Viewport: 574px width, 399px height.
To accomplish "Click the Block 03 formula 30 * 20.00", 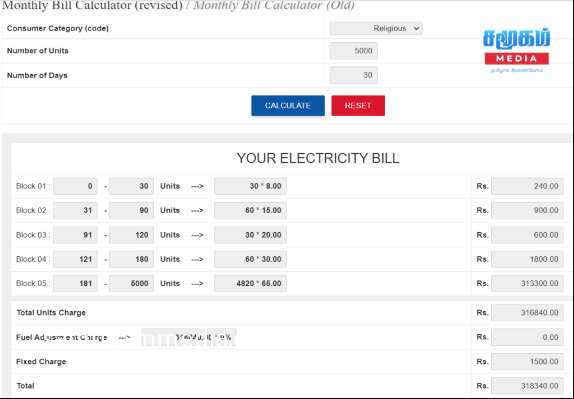I will (x=250, y=235).
